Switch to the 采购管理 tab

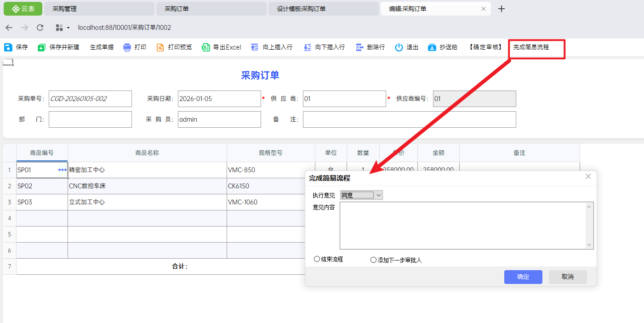click(99, 9)
